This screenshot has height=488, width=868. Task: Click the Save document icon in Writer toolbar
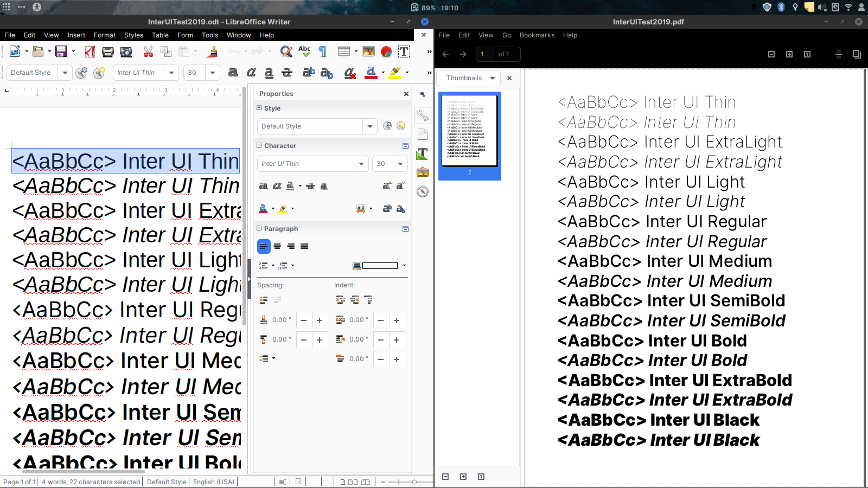[x=61, y=52]
